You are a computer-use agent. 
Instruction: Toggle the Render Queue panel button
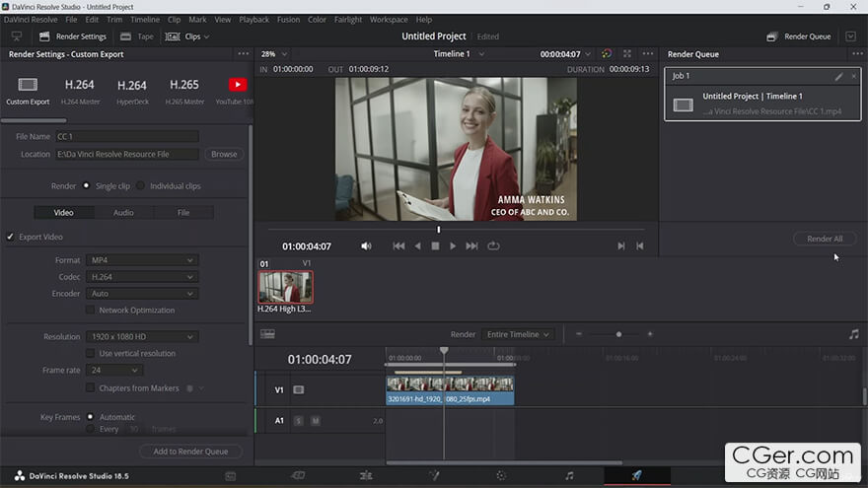pyautogui.click(x=798, y=36)
